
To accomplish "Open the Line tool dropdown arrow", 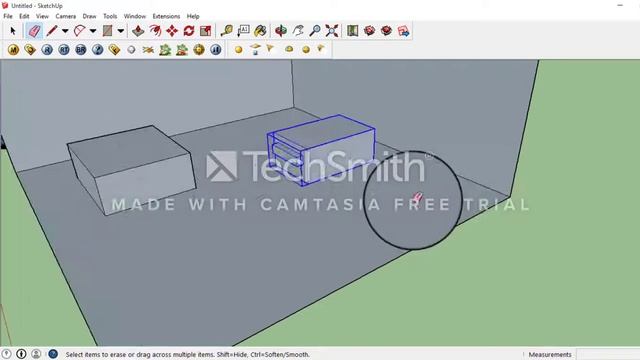I will click(x=65, y=31).
